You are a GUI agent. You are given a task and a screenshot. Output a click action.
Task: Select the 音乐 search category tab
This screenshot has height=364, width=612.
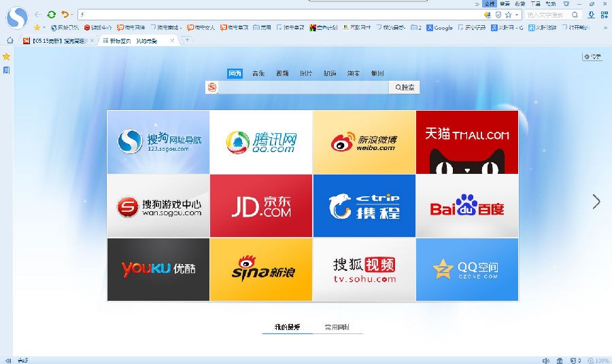(x=258, y=73)
